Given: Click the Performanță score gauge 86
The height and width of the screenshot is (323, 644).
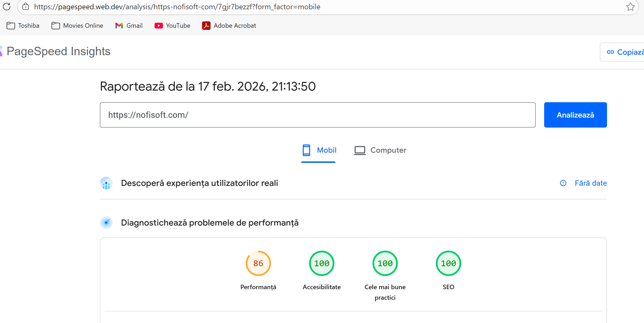Looking at the screenshot, I should pyautogui.click(x=258, y=263).
